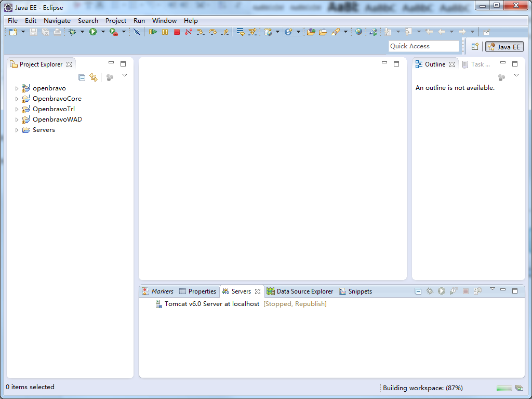Open the File menu
Viewport: 532px width, 399px height.
(12, 21)
